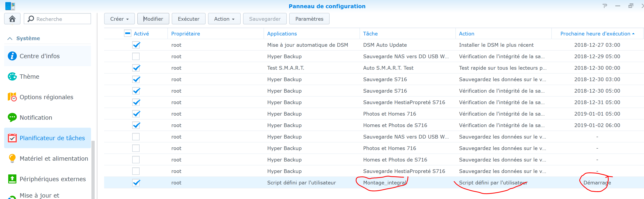Click Options régionales map icon
644x199 pixels.
point(12,97)
